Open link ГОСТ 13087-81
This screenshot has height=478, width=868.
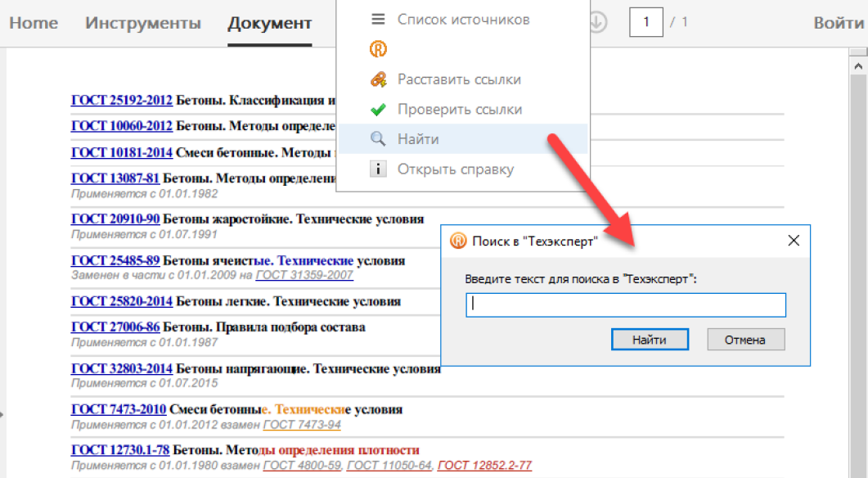click(x=115, y=178)
